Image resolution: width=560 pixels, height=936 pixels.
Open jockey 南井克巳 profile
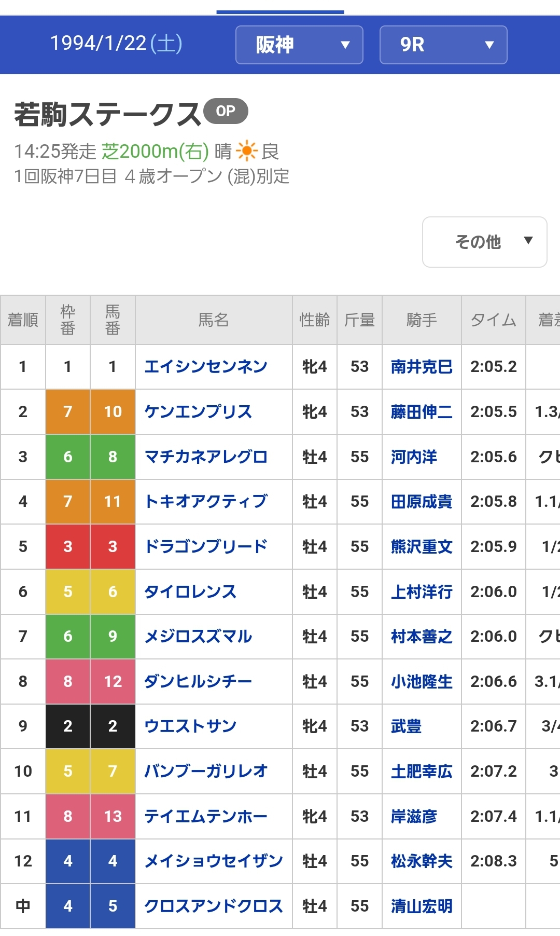[x=422, y=367]
